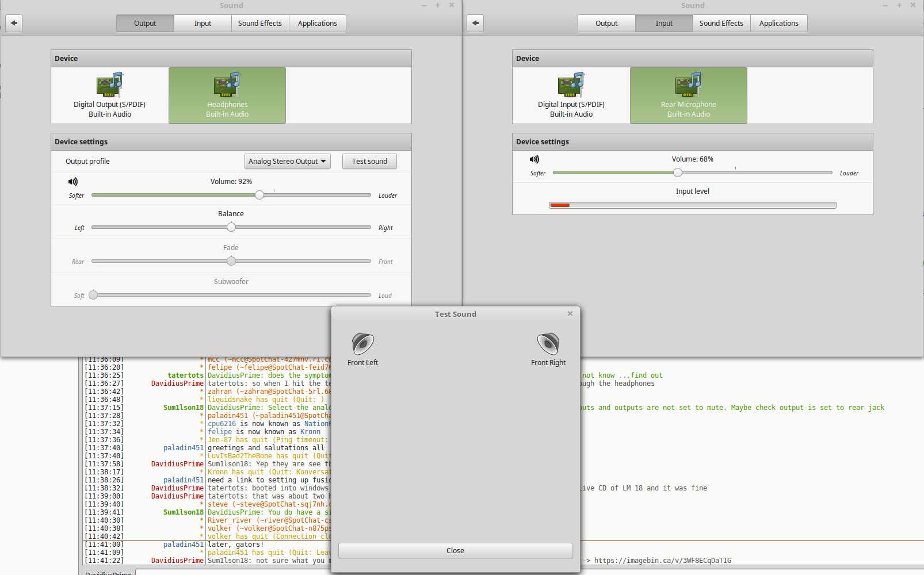Click the Input level meter bar
This screenshot has width=924, height=575.
[x=693, y=205]
